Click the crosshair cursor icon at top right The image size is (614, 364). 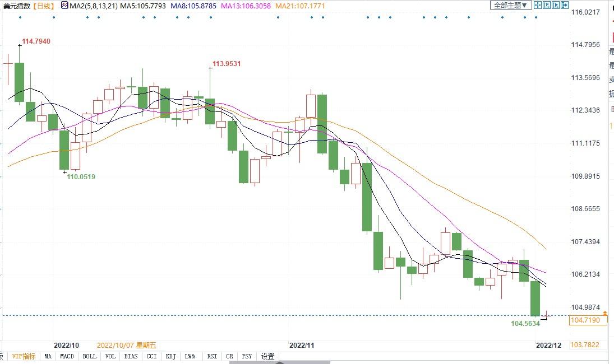(x=537, y=5)
